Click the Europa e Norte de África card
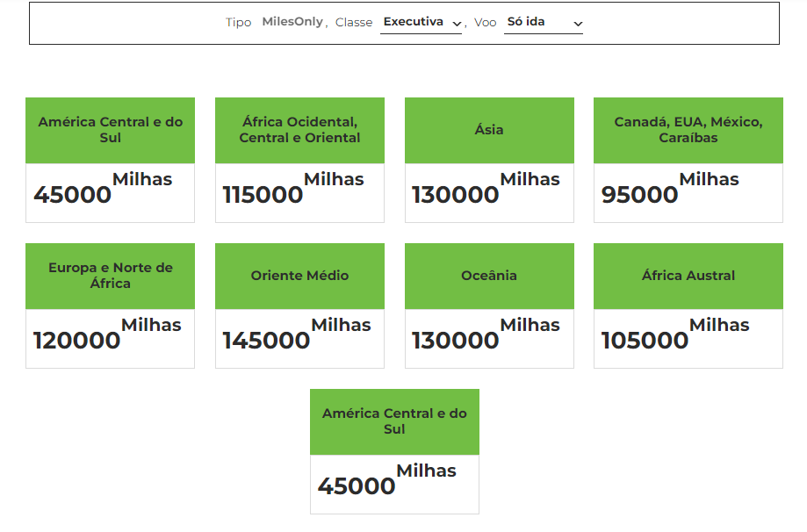This screenshot has height=532, width=807. [x=109, y=276]
